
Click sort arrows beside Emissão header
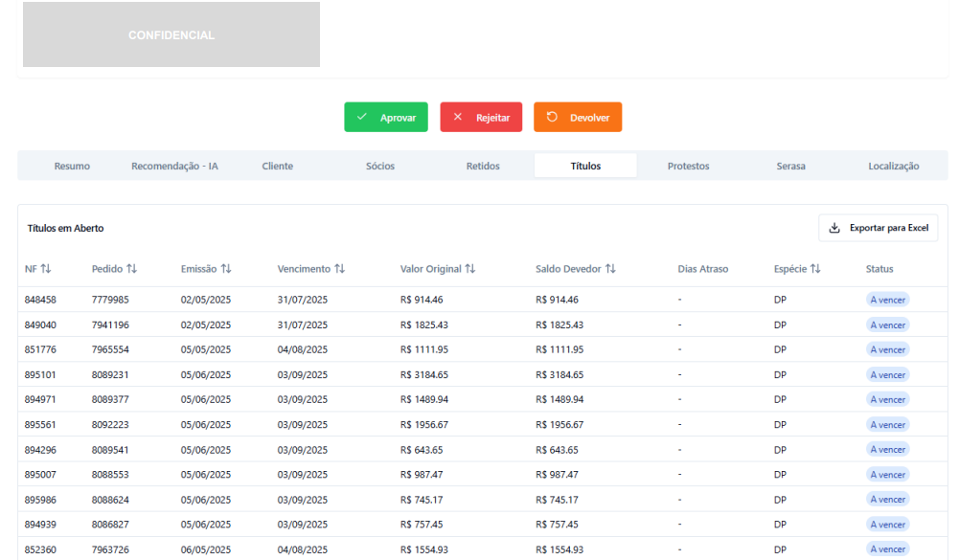point(226,269)
